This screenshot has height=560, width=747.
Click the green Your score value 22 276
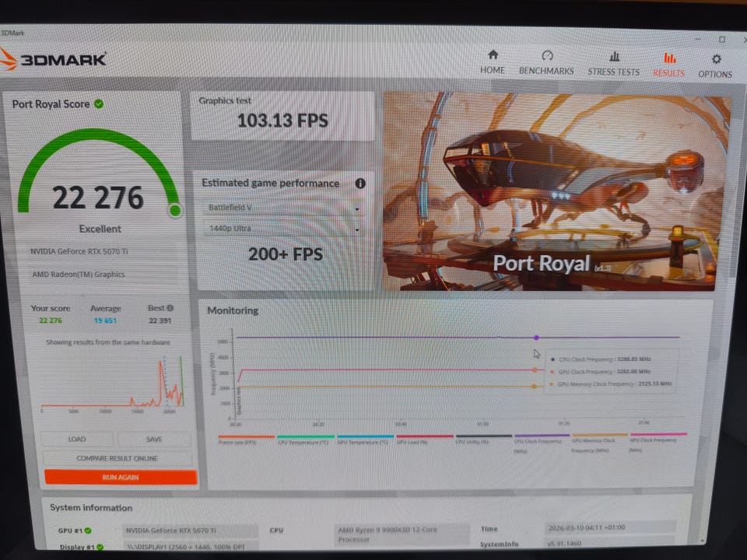[x=51, y=320]
